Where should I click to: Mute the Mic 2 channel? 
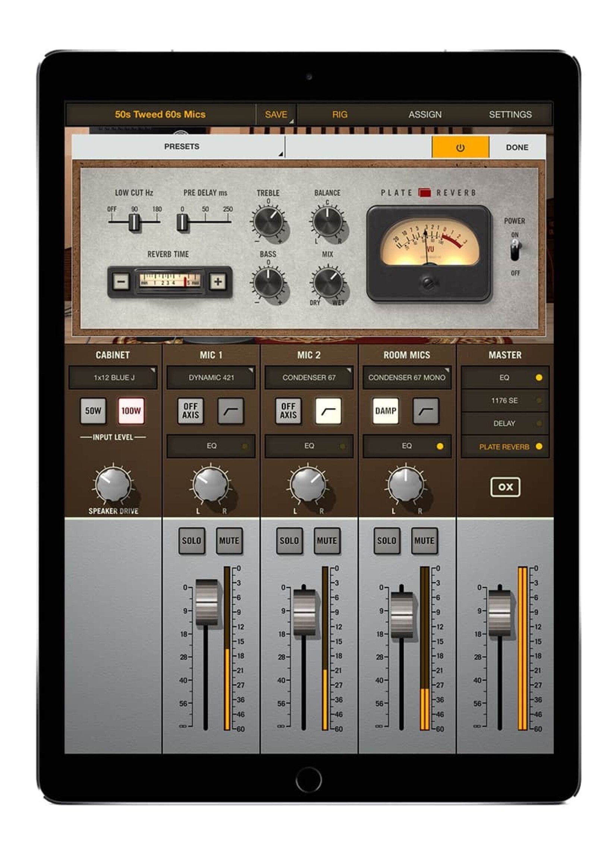(327, 540)
